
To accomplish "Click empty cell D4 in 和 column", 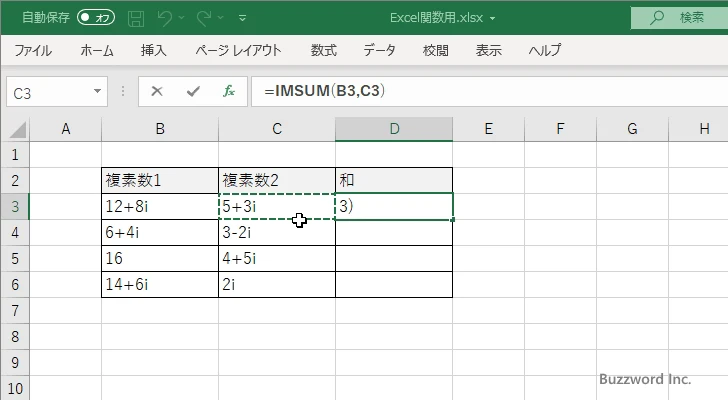I will 394,232.
